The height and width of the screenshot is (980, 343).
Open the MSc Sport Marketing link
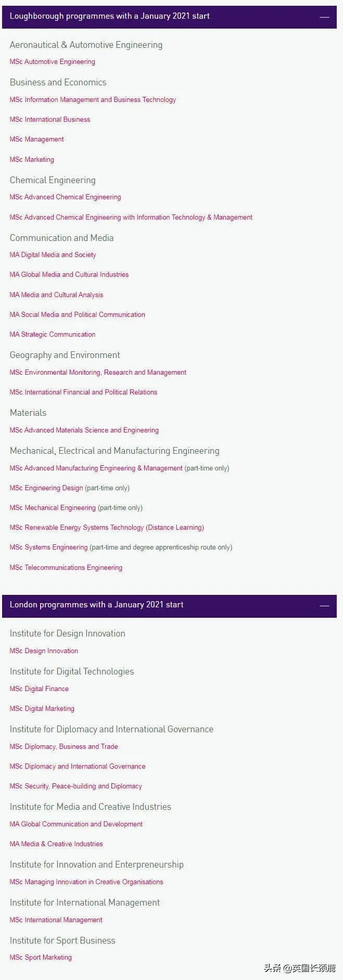[41, 958]
